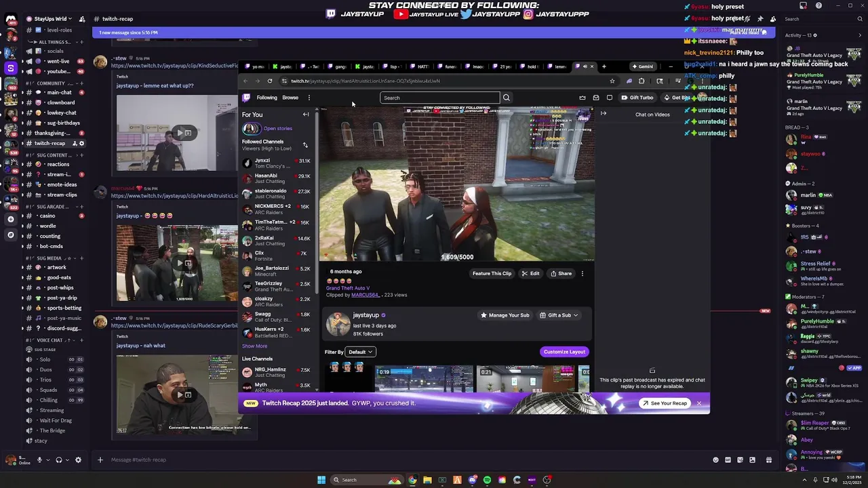The image size is (868, 488).
Task: Open Discord user settings gear
Action: coord(78,460)
